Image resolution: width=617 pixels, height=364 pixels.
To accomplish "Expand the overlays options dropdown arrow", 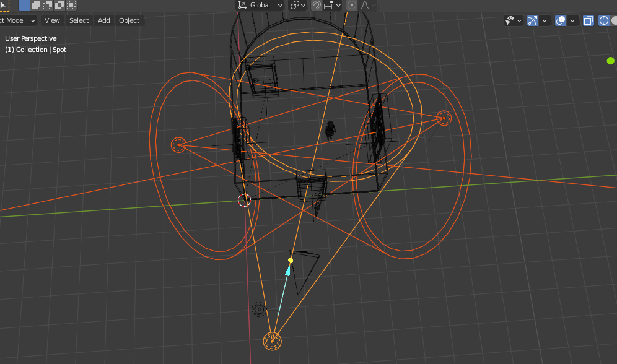I will point(572,20).
